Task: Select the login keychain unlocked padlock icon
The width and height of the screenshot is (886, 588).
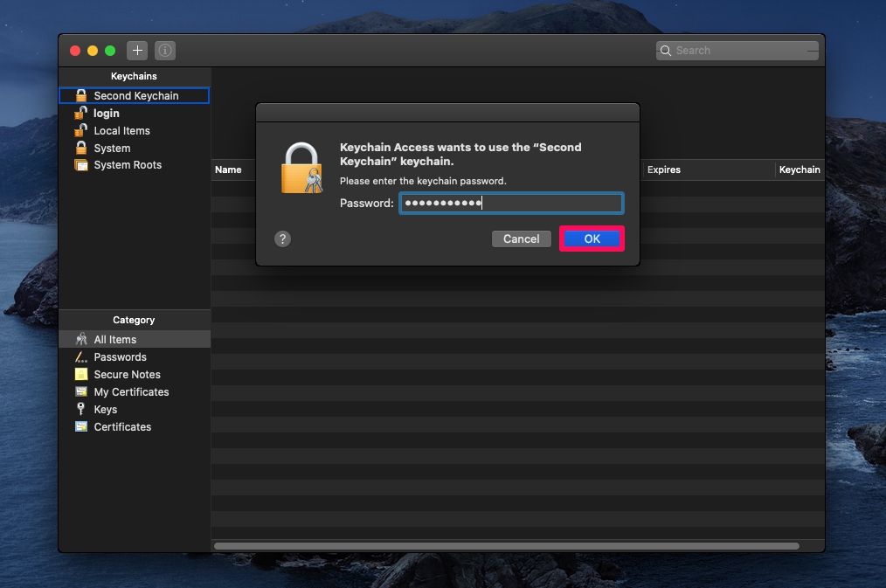Action: pos(80,113)
